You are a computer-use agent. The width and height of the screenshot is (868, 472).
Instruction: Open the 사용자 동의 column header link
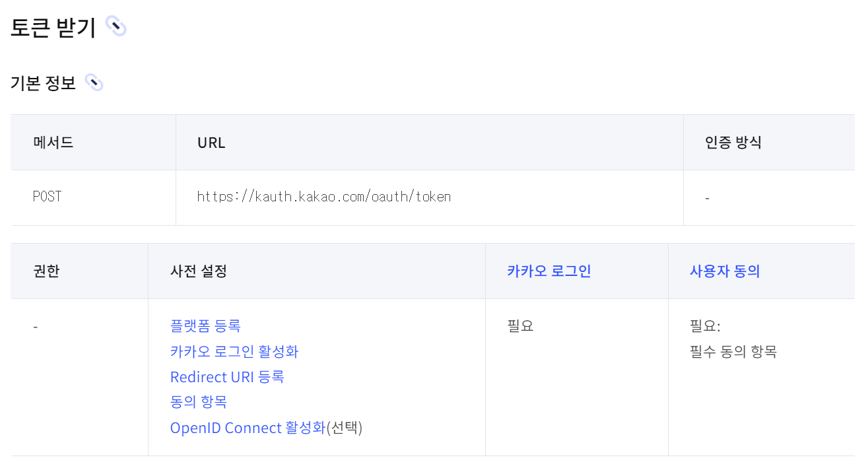(725, 271)
